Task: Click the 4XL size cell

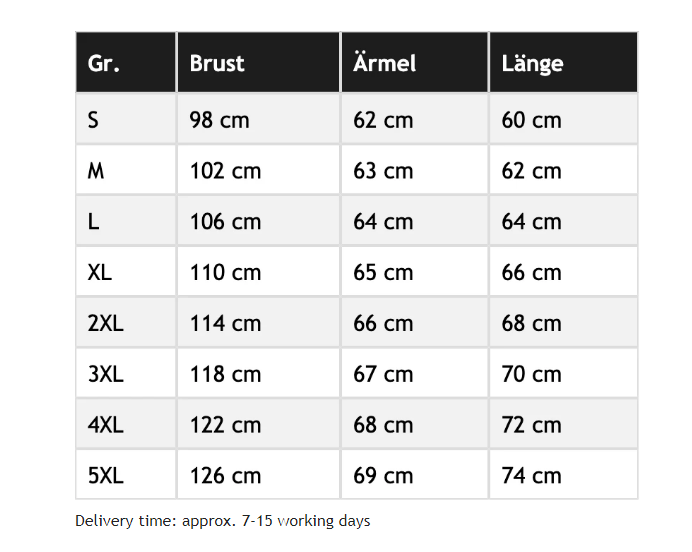Action: pyautogui.click(x=105, y=425)
